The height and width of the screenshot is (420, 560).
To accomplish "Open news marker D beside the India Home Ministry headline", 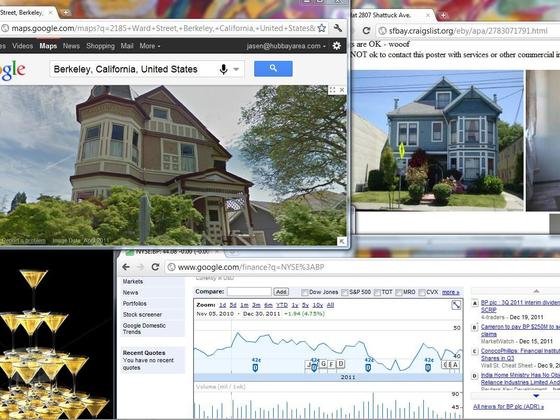I will pyautogui.click(x=475, y=376).
